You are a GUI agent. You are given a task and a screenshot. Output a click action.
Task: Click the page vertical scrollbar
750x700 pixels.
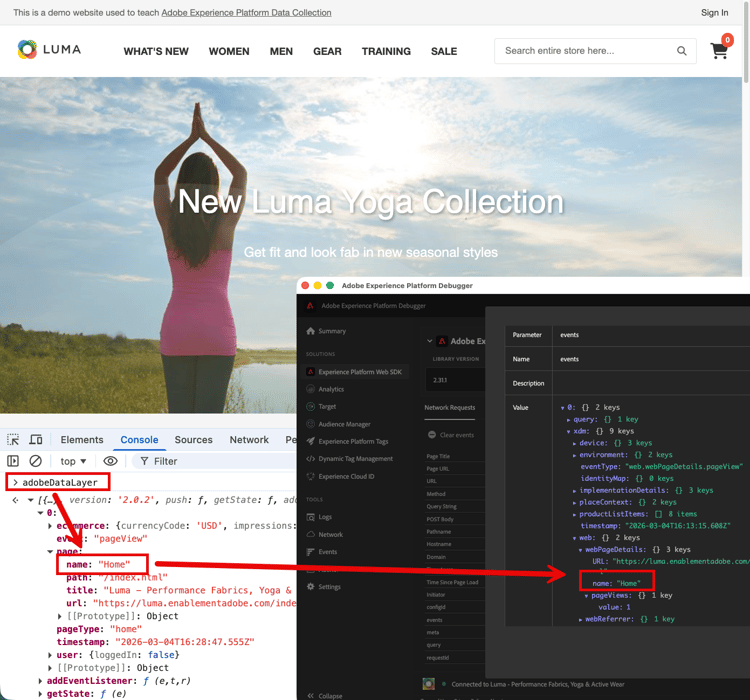(746, 43)
